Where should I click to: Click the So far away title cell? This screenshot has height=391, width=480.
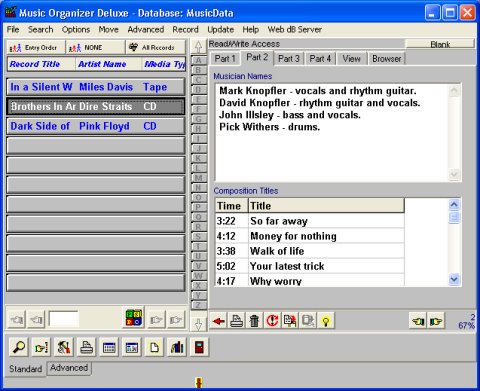(x=326, y=221)
